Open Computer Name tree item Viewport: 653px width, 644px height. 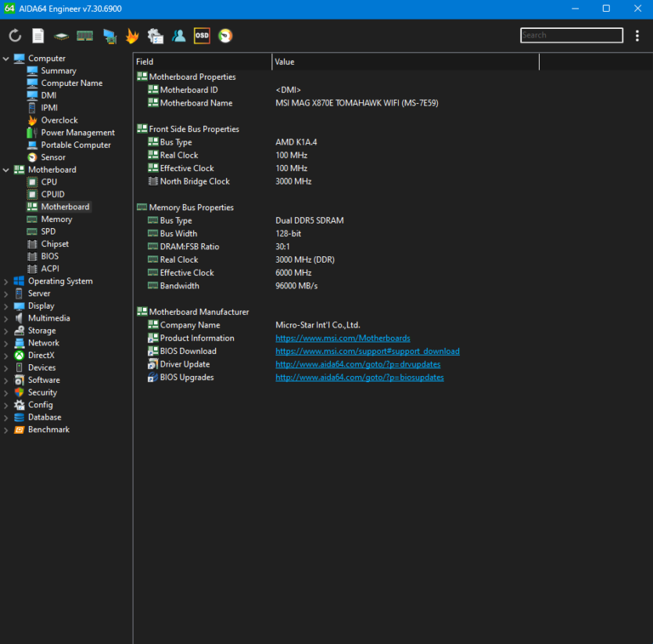pyautogui.click(x=72, y=84)
